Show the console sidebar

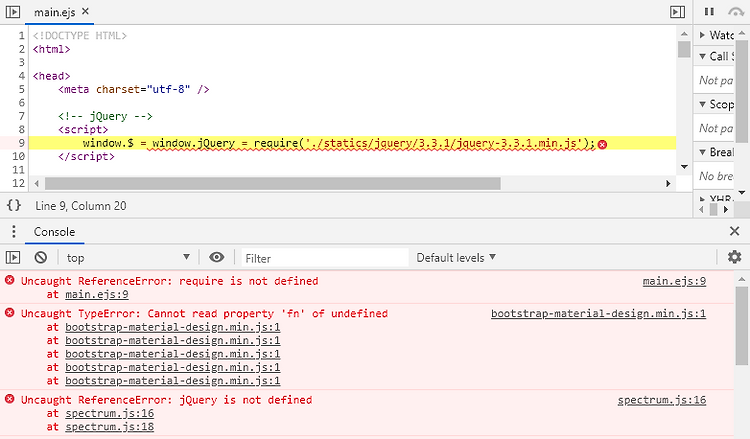click(13, 258)
